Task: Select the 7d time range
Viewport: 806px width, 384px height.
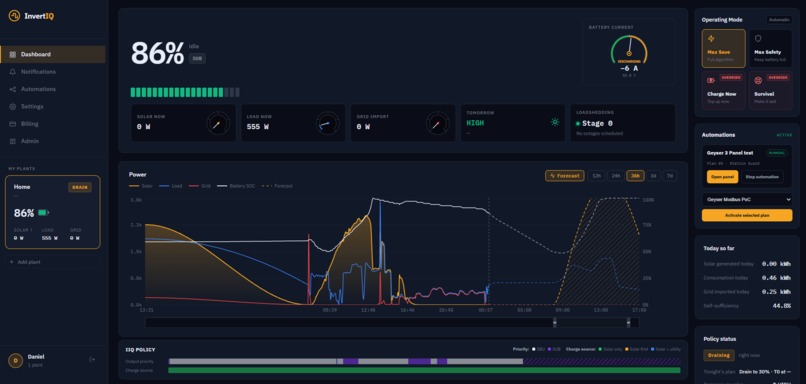Action: [669, 176]
